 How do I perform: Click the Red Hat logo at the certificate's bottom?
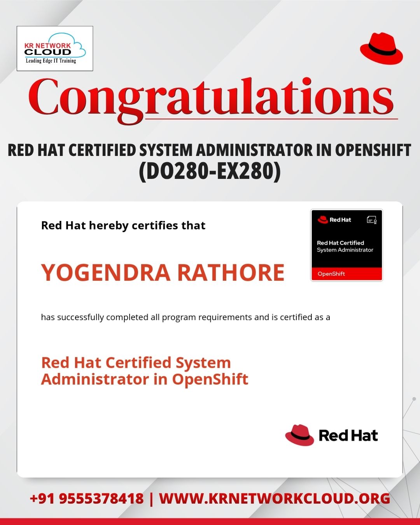332,435
